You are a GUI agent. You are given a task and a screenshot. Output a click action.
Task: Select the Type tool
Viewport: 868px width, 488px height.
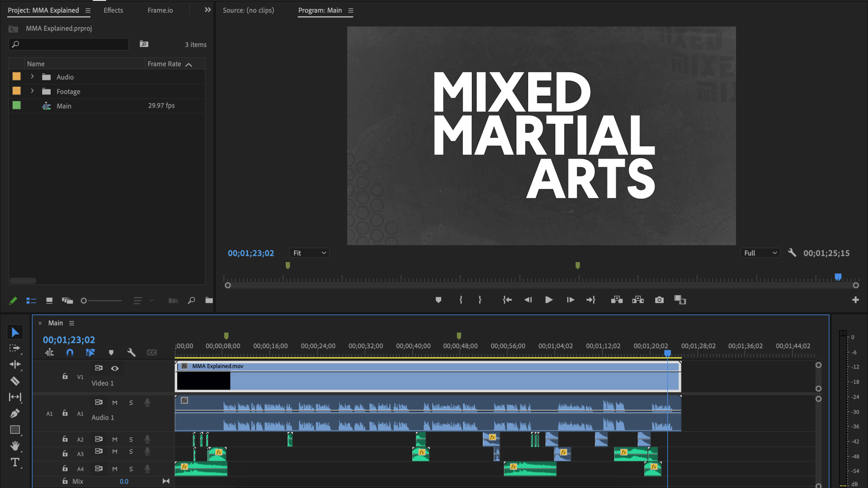click(15, 462)
